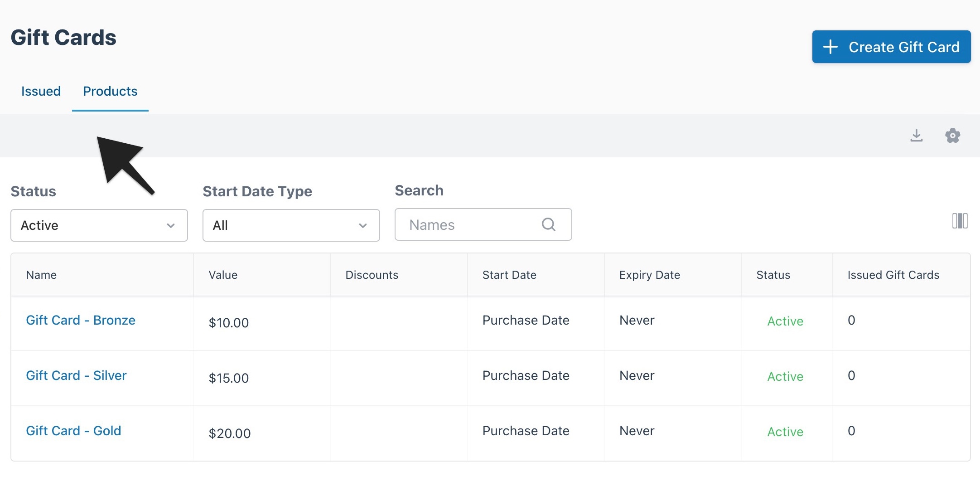Click issued count 0 in Gold row
Image resolution: width=980 pixels, height=501 pixels.
click(851, 431)
